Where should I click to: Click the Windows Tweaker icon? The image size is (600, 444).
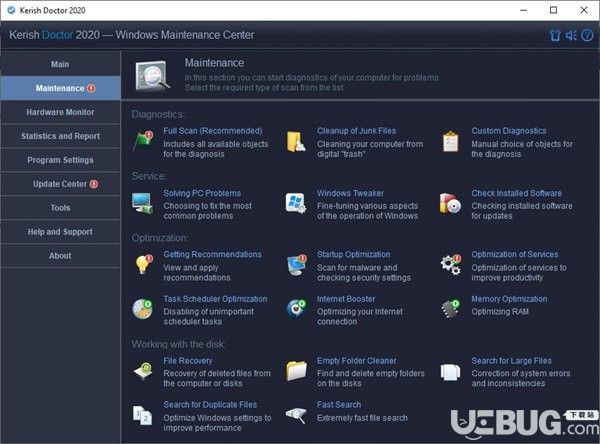click(x=296, y=203)
